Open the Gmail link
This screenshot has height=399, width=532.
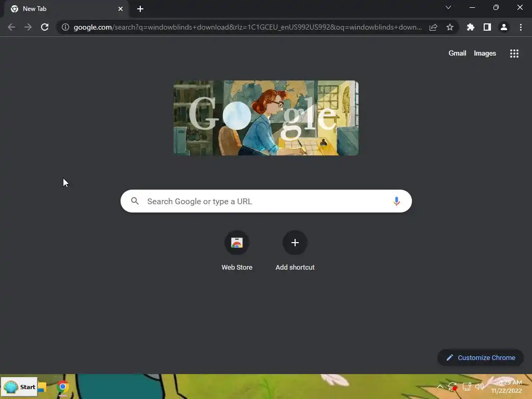point(457,54)
